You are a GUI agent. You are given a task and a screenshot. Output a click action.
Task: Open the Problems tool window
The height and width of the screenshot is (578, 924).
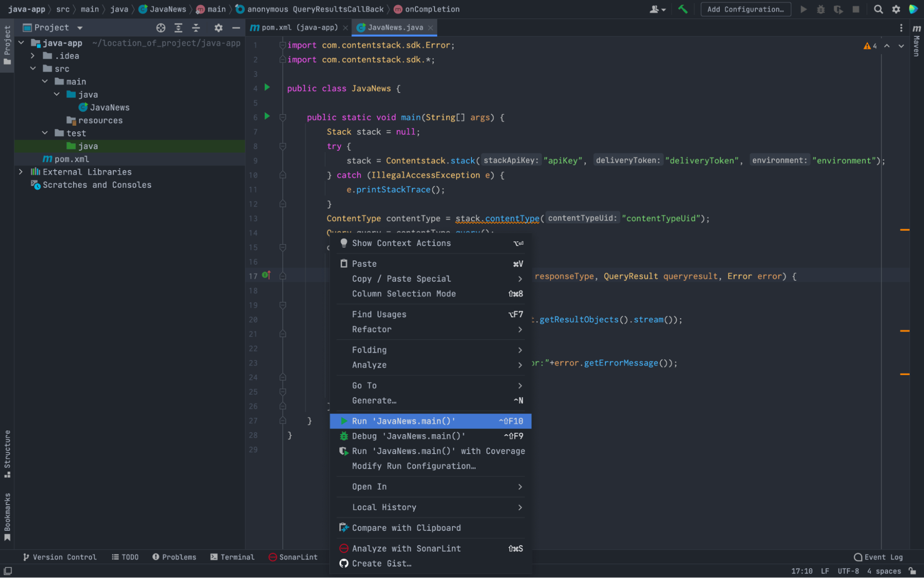174,557
